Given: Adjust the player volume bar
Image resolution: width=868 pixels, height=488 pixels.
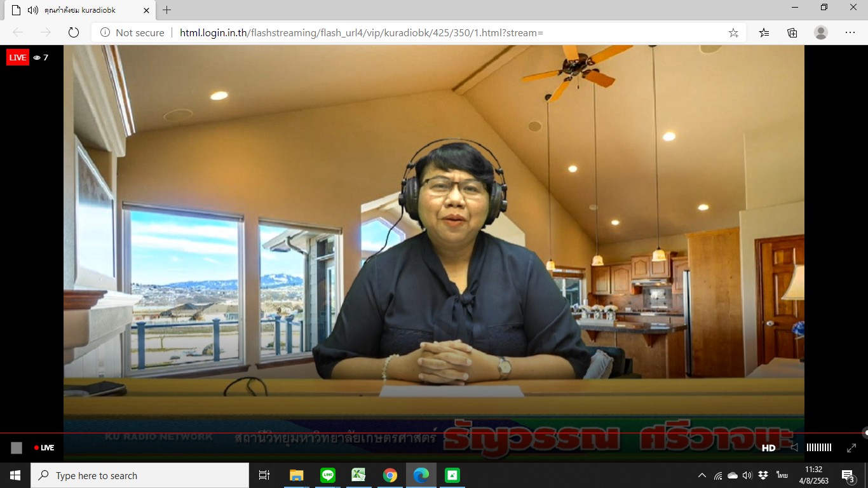Looking at the screenshot, I should click(x=818, y=448).
